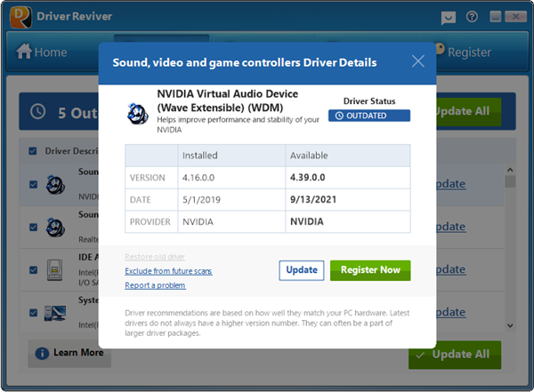Click the PROVIDER row label
The image size is (534, 392).
point(150,222)
